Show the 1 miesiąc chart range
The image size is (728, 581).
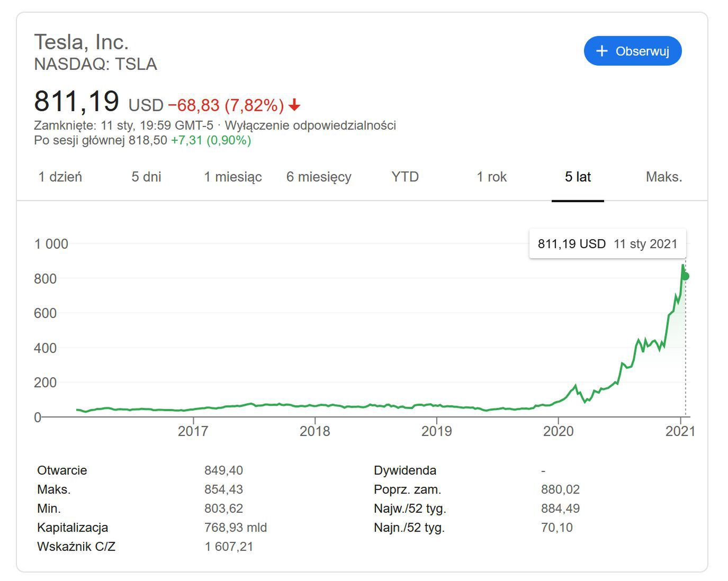click(x=233, y=177)
